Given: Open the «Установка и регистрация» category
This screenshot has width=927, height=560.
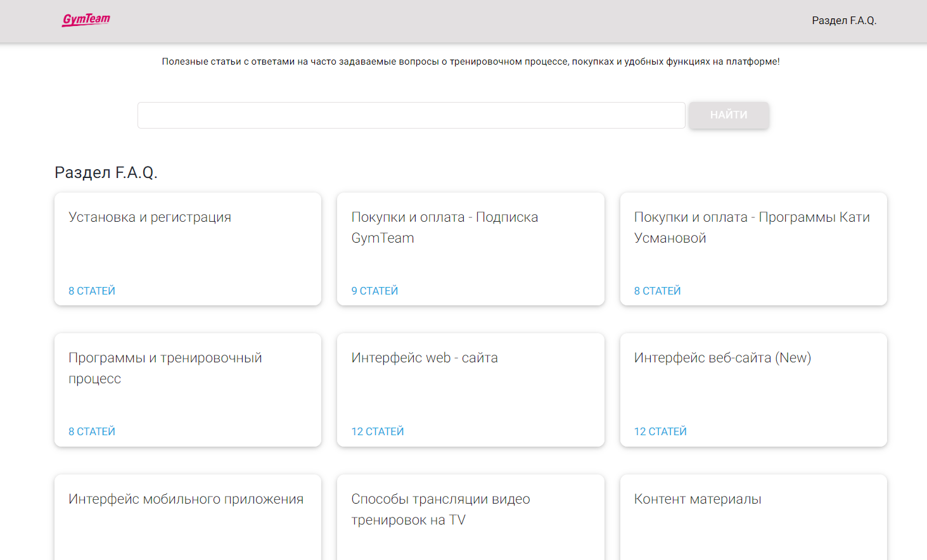Looking at the screenshot, I should tap(150, 217).
